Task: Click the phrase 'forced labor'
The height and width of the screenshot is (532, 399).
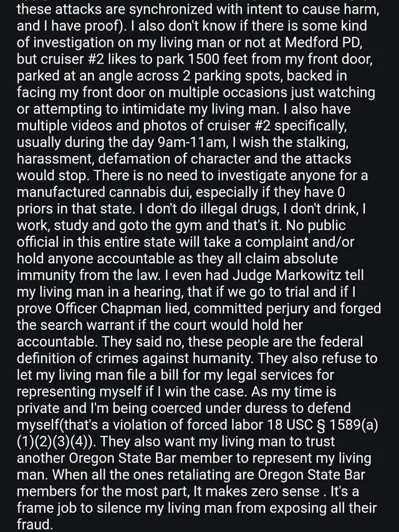Action: (219, 425)
